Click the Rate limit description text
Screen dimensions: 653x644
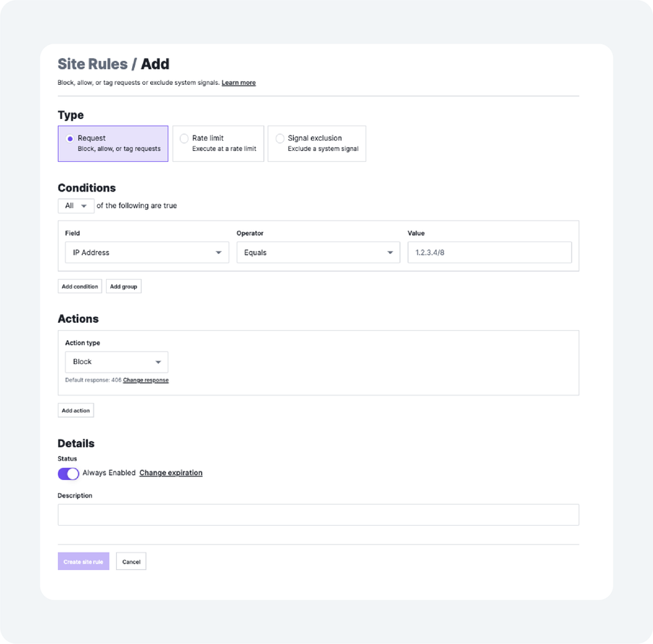pos(224,149)
